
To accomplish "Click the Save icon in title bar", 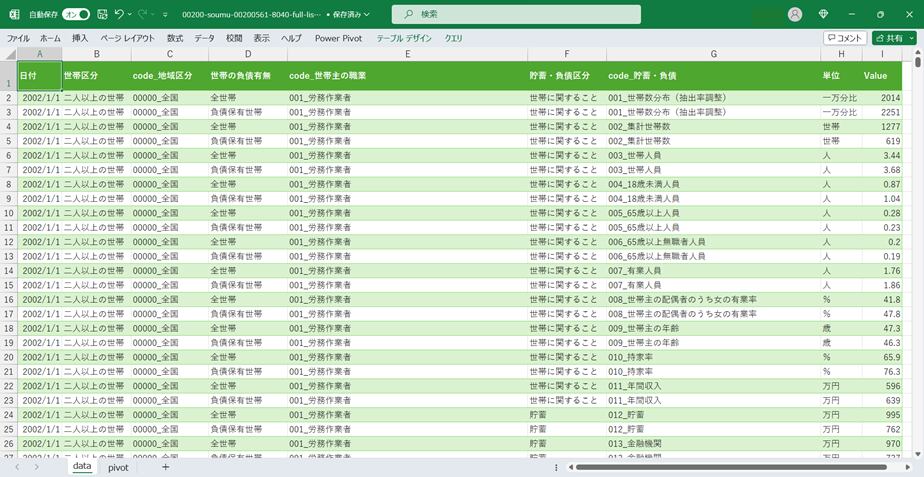I will (x=102, y=15).
